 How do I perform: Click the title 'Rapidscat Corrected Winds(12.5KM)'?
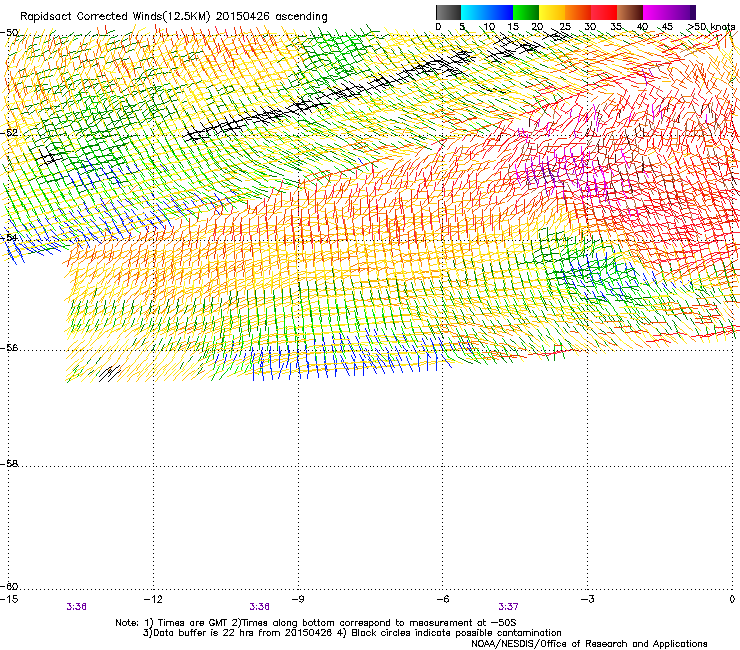pos(115,17)
